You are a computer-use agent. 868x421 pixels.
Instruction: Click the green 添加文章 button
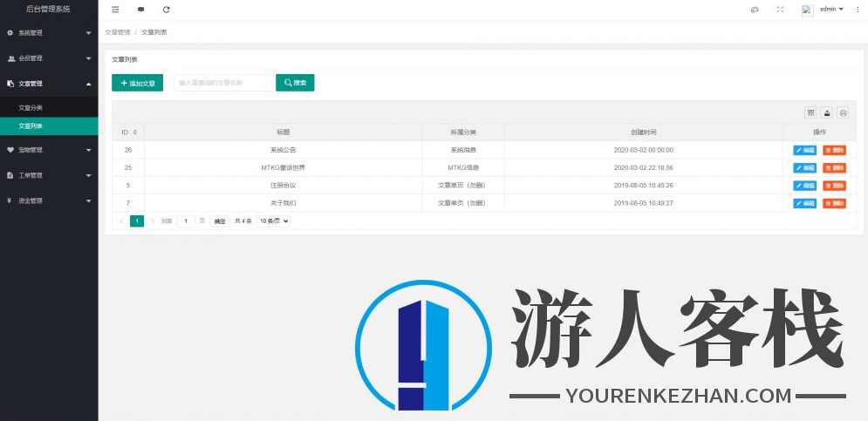point(137,83)
